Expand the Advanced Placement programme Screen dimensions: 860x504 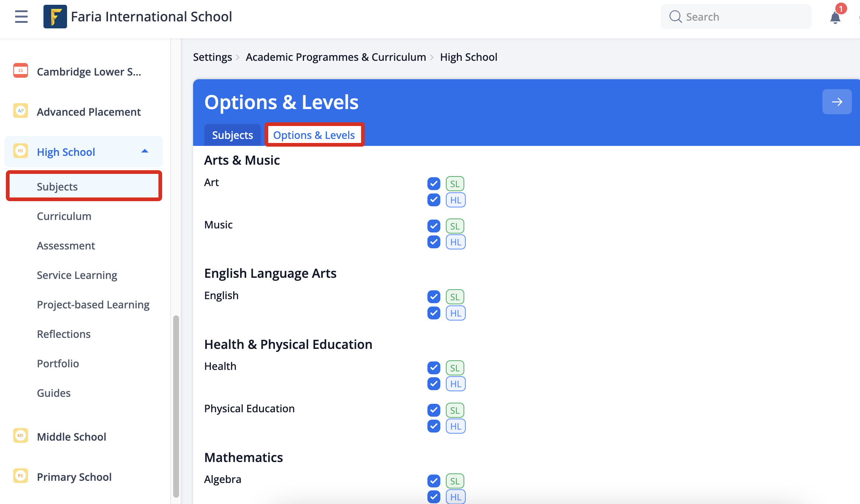click(88, 112)
